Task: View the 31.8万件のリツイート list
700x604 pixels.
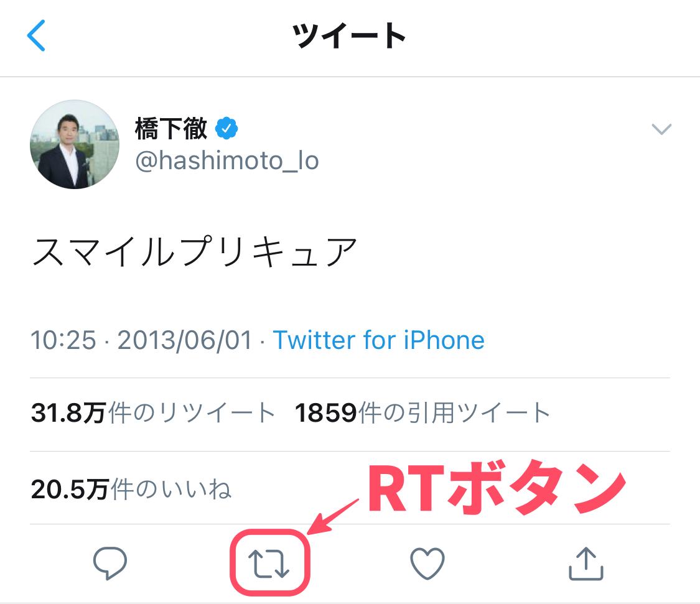Action: [x=153, y=412]
